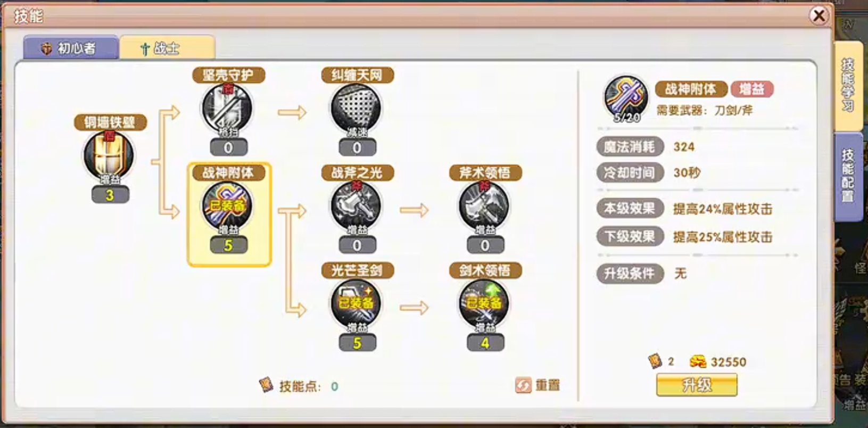This screenshot has width=868, height=428.
Task: Select the 纠缠天网 net skill icon
Action: point(356,108)
